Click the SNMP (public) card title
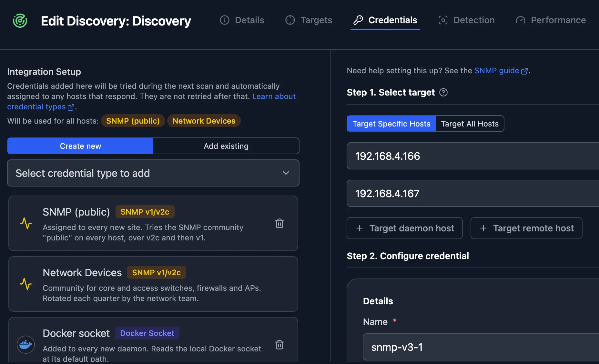The width and height of the screenshot is (599, 364). [76, 212]
